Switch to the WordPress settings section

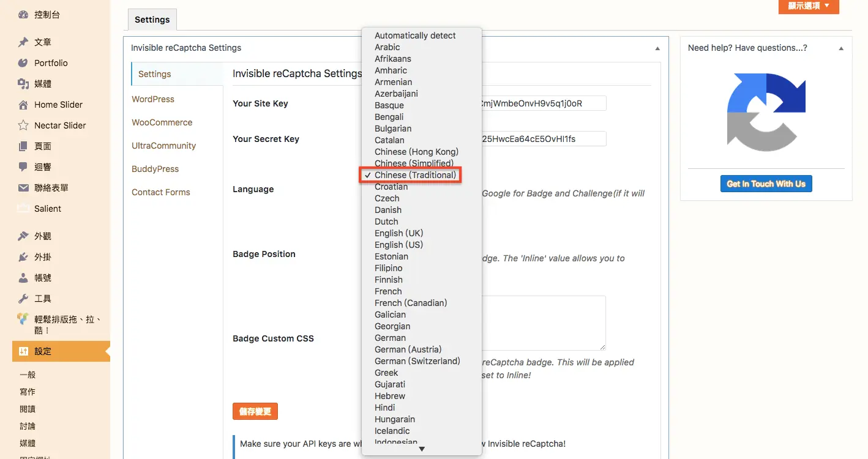click(153, 99)
